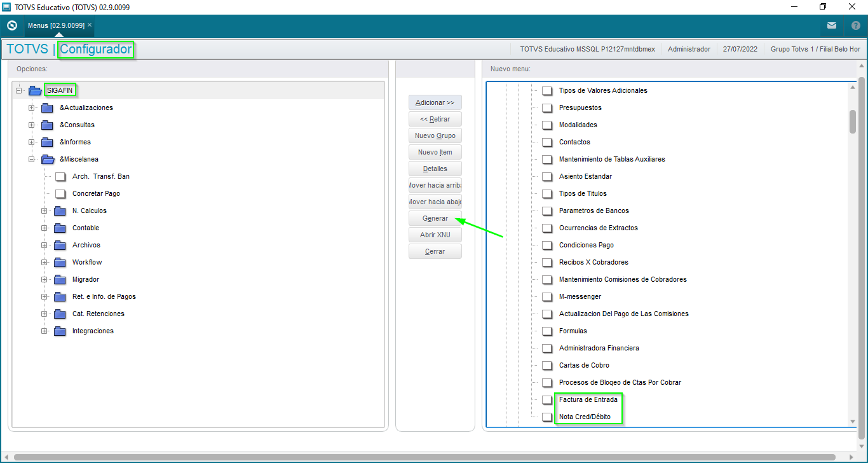Image resolution: width=868 pixels, height=463 pixels.
Task: Check the Nota Cred/Débito box
Action: pyautogui.click(x=547, y=417)
